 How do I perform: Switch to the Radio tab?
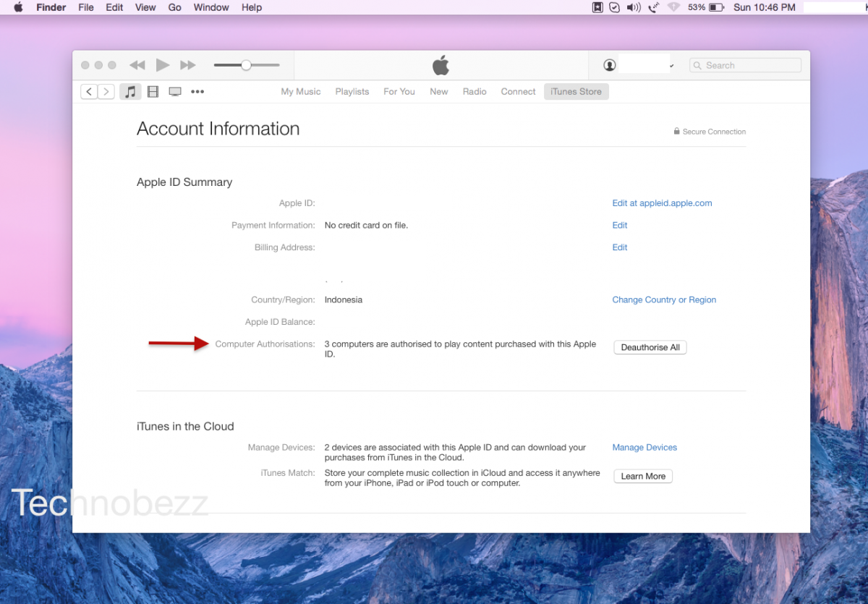475,91
